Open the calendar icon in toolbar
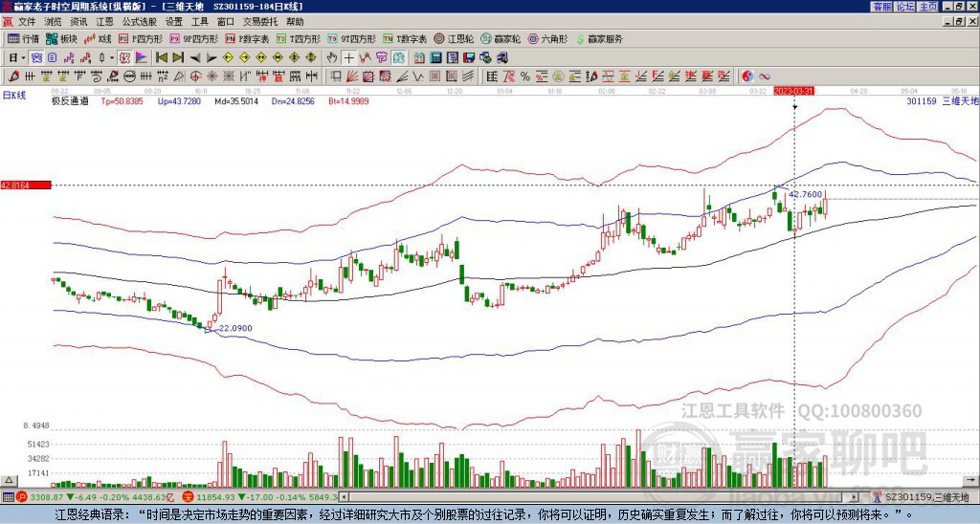This screenshot has width=980, height=524. (x=419, y=58)
